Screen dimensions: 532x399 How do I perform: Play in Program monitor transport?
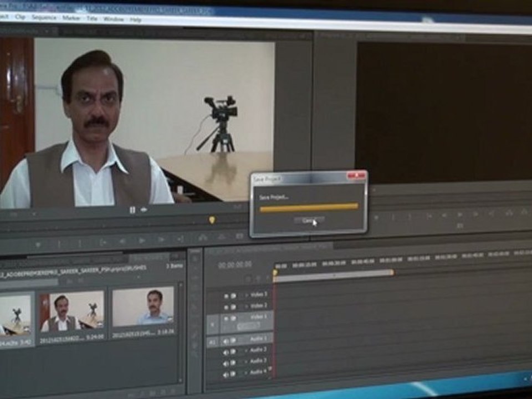460,214
